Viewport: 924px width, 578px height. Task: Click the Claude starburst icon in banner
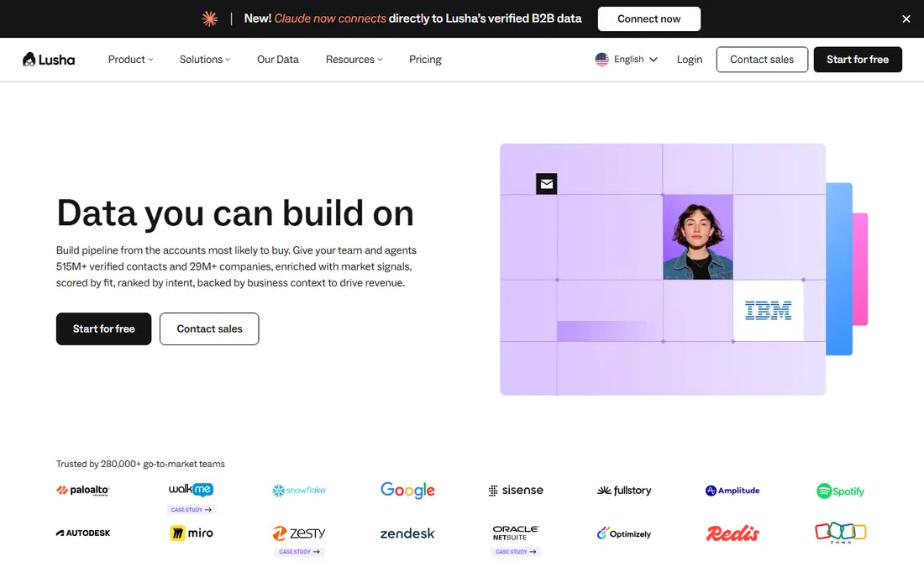pos(210,18)
